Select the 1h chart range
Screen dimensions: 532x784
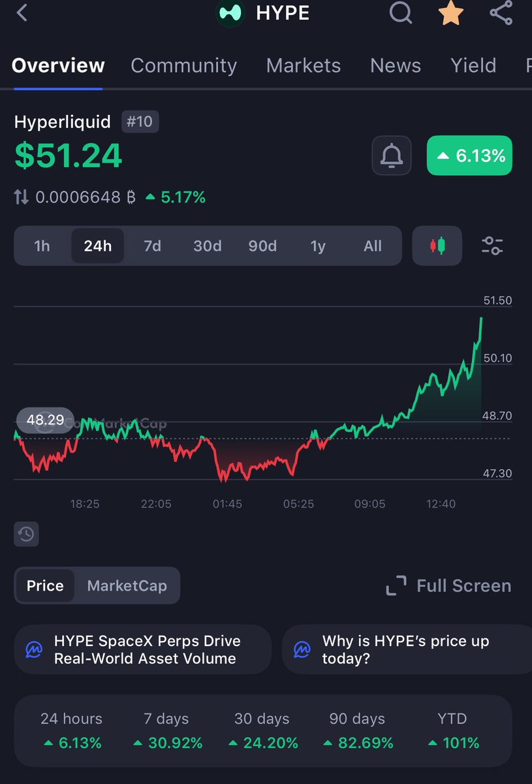tap(42, 246)
